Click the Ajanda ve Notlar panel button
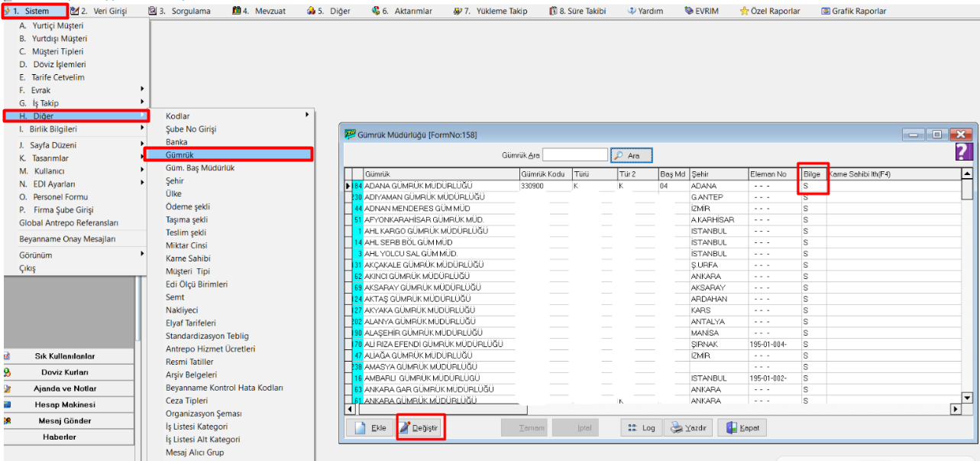The image size is (980, 461). [65, 388]
